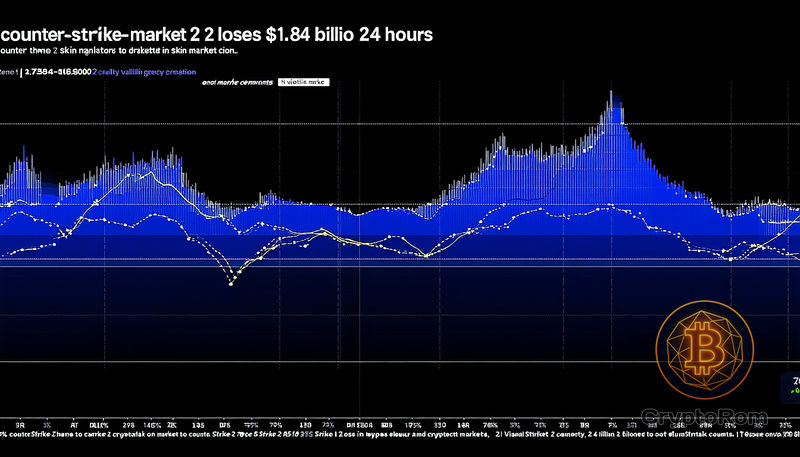
Task: Click the value text starting with 2,7384
Action: point(58,72)
